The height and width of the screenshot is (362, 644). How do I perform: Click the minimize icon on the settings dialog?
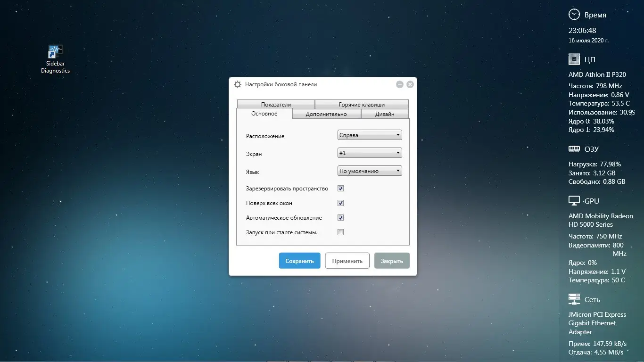tap(399, 84)
